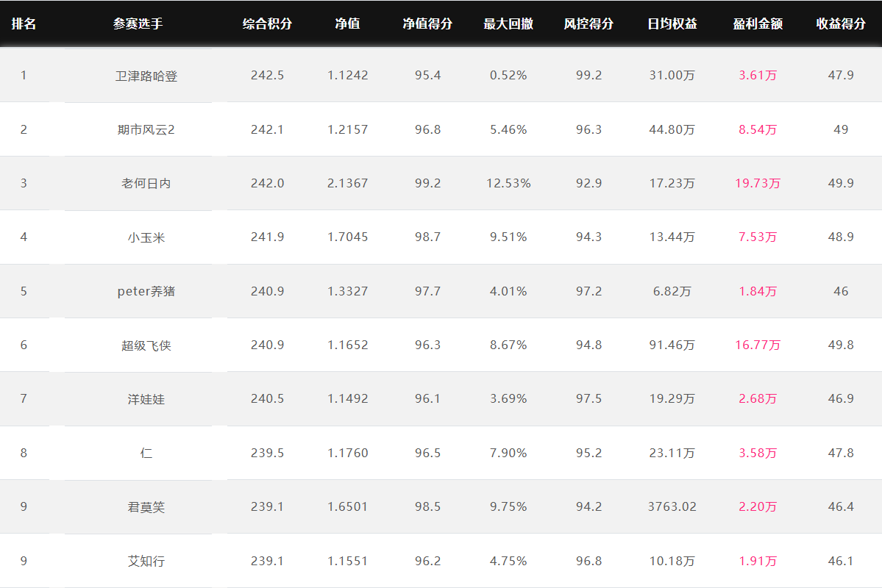Screen dimensions: 882x588
Task: Open the 洋娃娃 contestant entry
Action: (x=146, y=399)
